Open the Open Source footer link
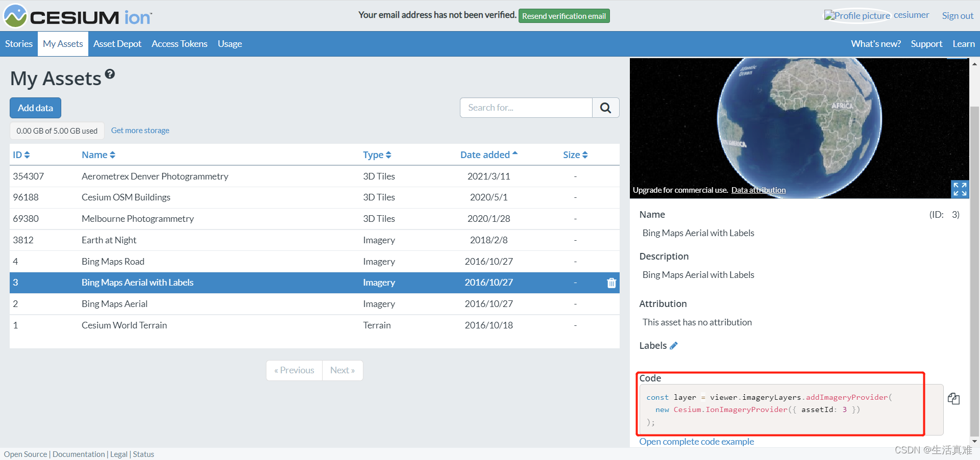The height and width of the screenshot is (460, 980). pyautogui.click(x=26, y=454)
